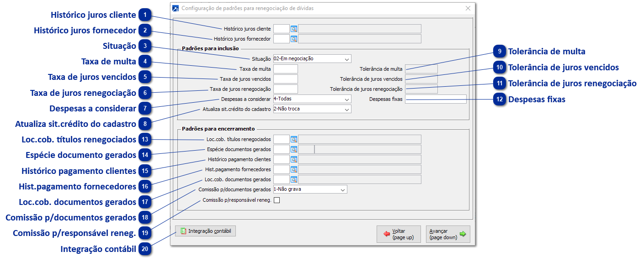Open lookup icon for Loc.cob. documentos gerados

[x=294, y=179]
